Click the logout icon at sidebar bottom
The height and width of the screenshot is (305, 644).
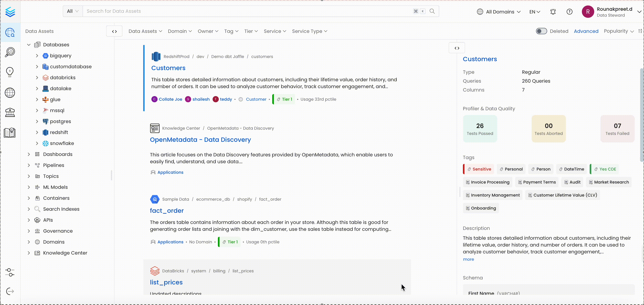pyautogui.click(x=10, y=291)
